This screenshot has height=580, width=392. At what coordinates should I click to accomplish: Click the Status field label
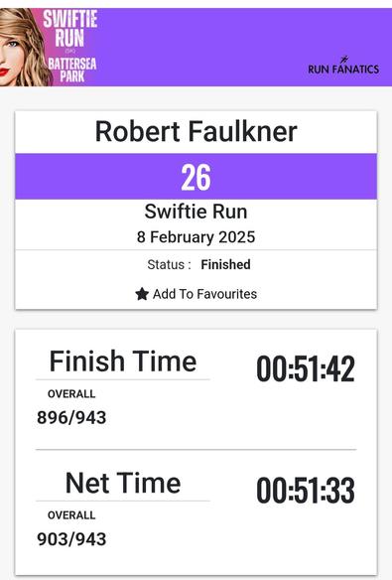click(x=170, y=264)
